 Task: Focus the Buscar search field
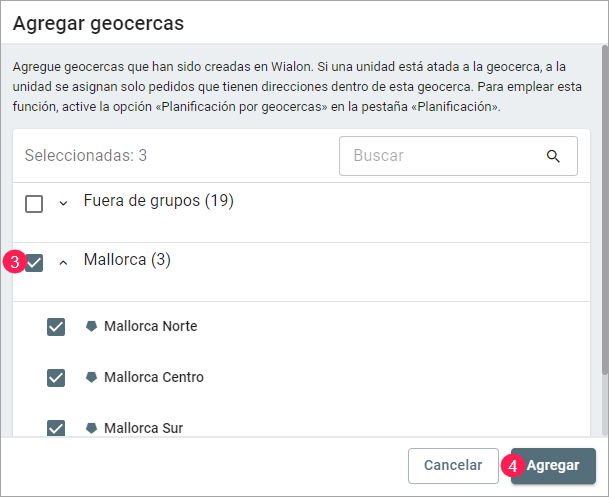tap(445, 156)
